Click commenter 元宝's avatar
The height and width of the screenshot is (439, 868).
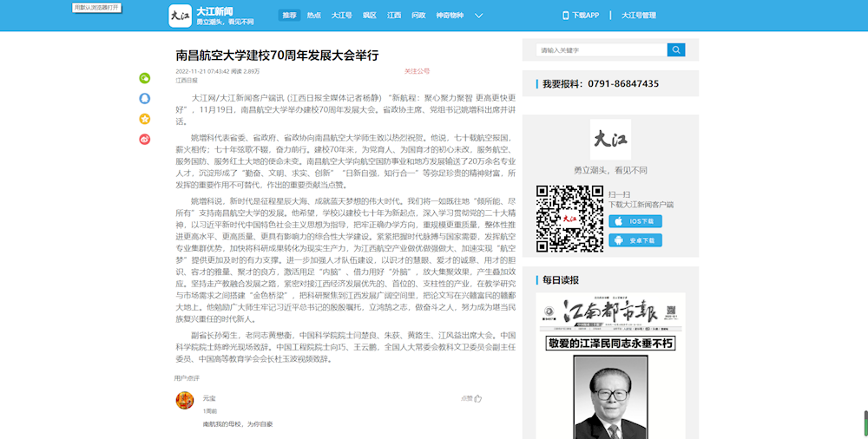tap(185, 400)
